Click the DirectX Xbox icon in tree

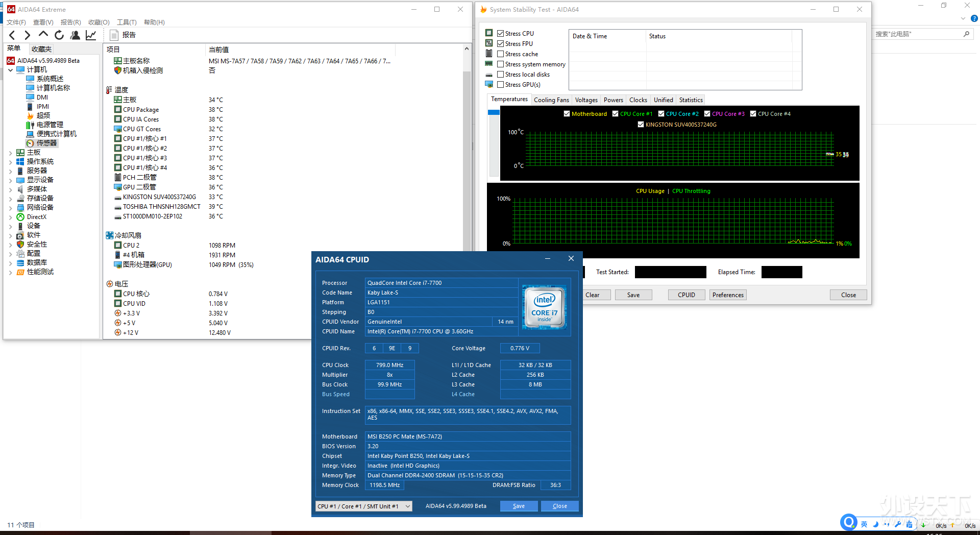20,217
